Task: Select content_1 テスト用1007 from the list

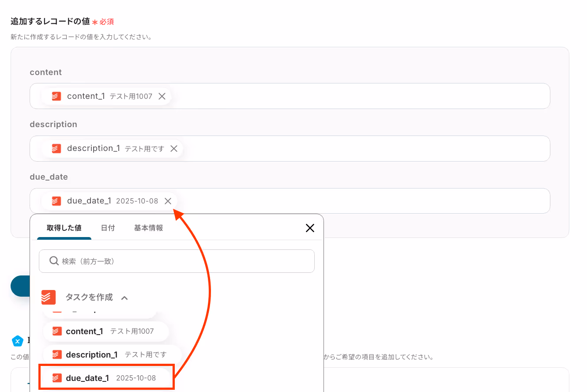Action: tap(106, 331)
